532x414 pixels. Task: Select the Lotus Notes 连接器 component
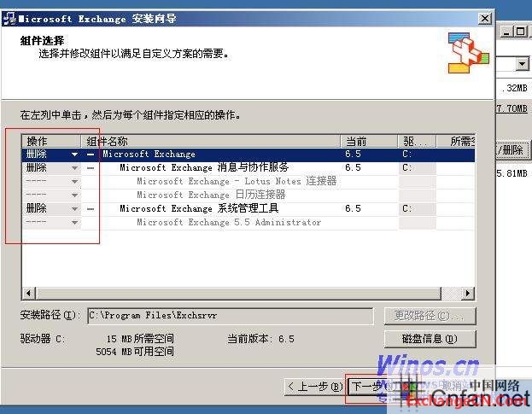tap(237, 182)
